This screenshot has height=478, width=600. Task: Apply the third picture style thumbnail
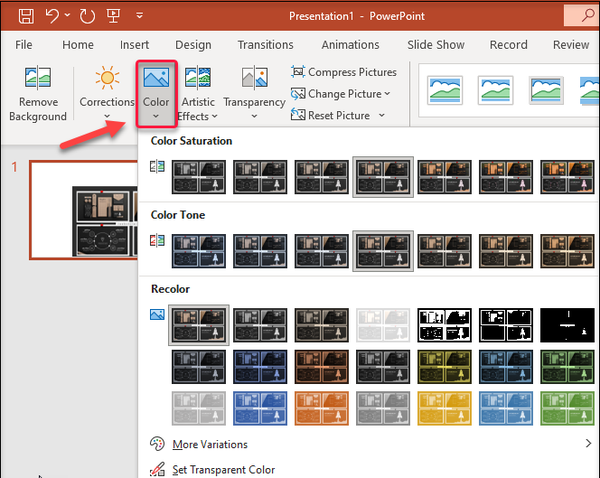click(x=546, y=91)
